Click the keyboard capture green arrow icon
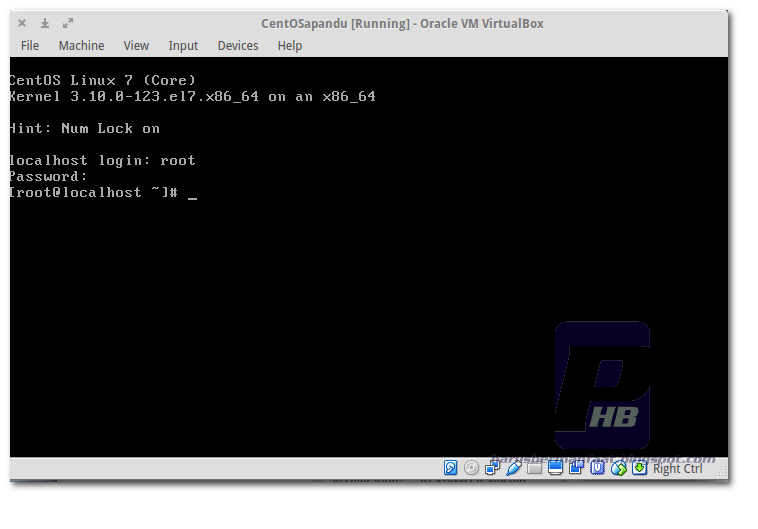 (639, 468)
